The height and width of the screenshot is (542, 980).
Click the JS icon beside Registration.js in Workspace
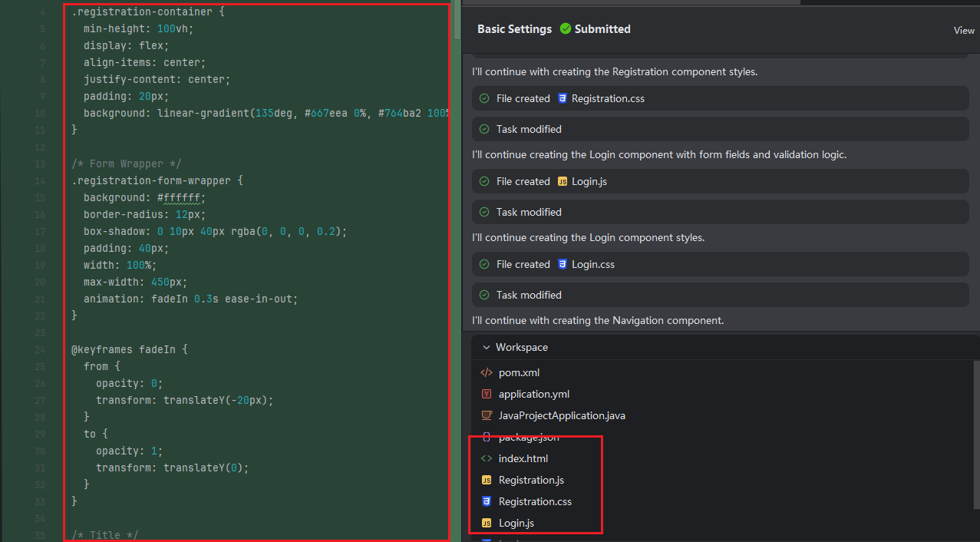point(486,480)
